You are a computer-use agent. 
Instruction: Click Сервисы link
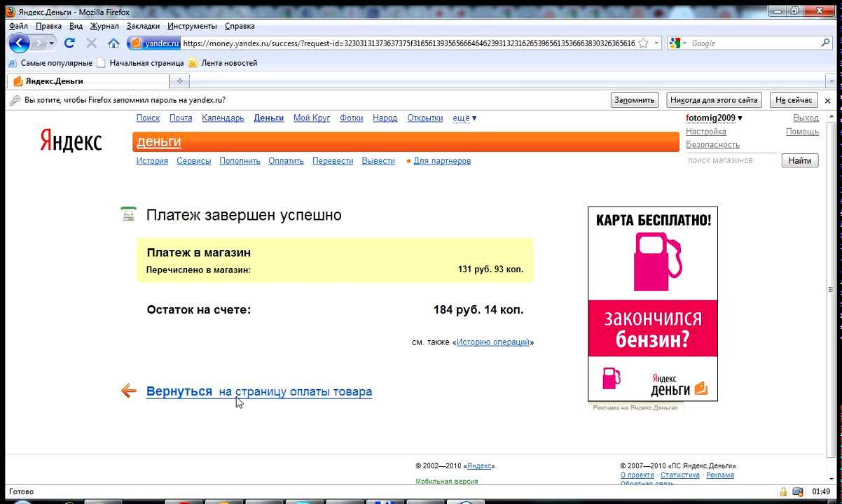click(194, 161)
